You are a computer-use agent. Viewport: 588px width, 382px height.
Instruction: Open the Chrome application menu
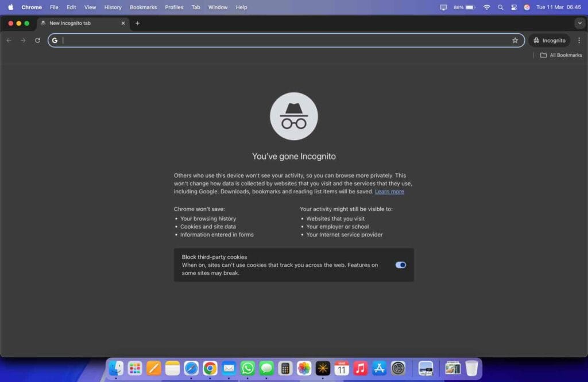coord(32,7)
